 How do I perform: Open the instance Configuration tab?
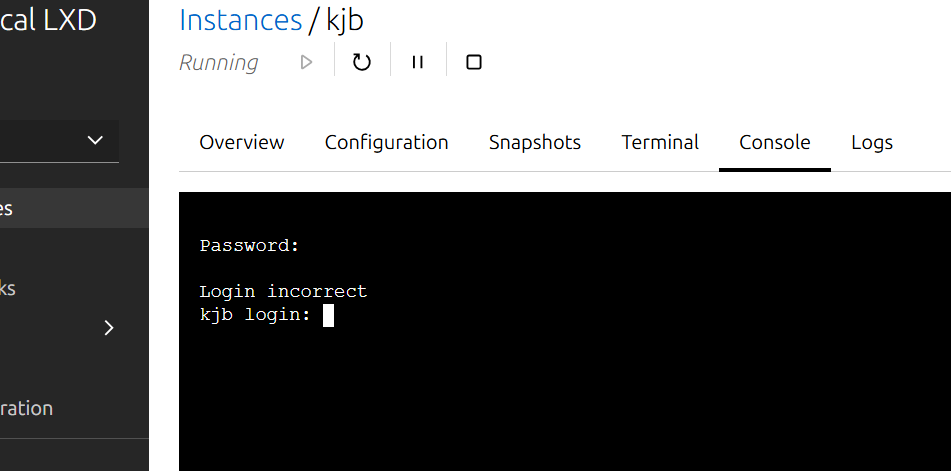(x=386, y=142)
